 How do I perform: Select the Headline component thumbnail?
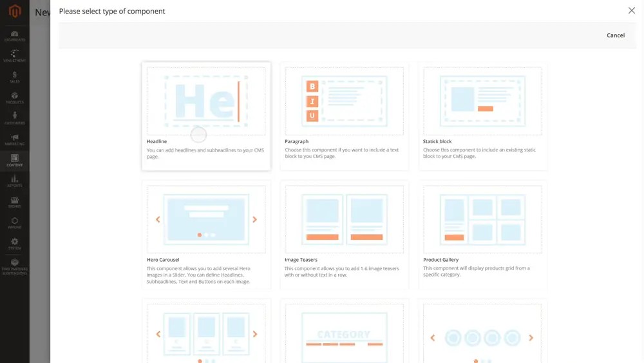click(x=206, y=101)
